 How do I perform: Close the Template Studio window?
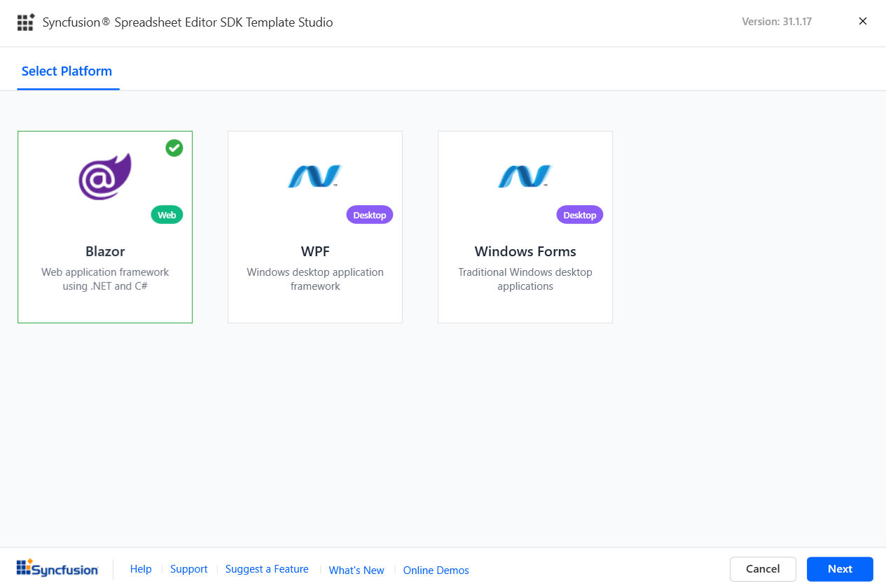pos(863,22)
